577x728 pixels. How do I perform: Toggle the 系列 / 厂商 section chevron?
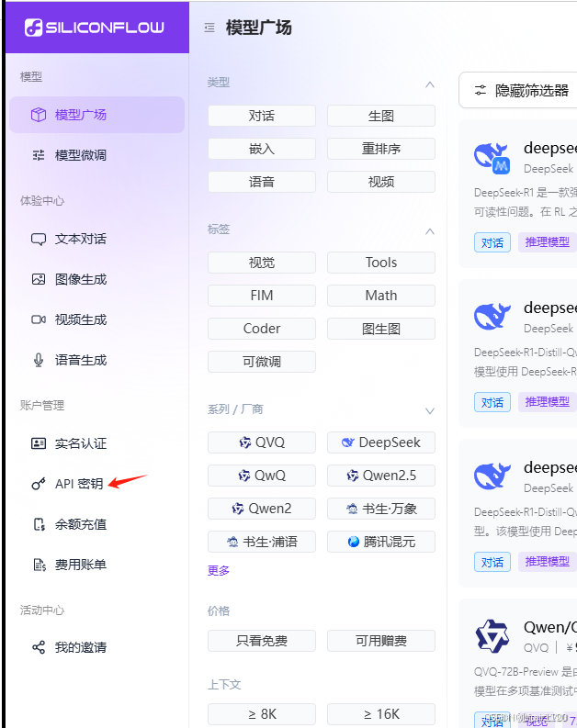430,411
